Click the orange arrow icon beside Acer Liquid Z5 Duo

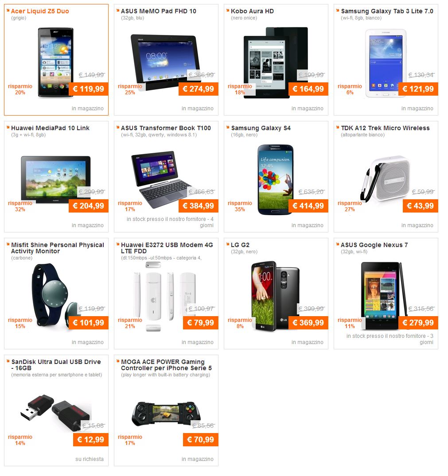click(x=8, y=10)
